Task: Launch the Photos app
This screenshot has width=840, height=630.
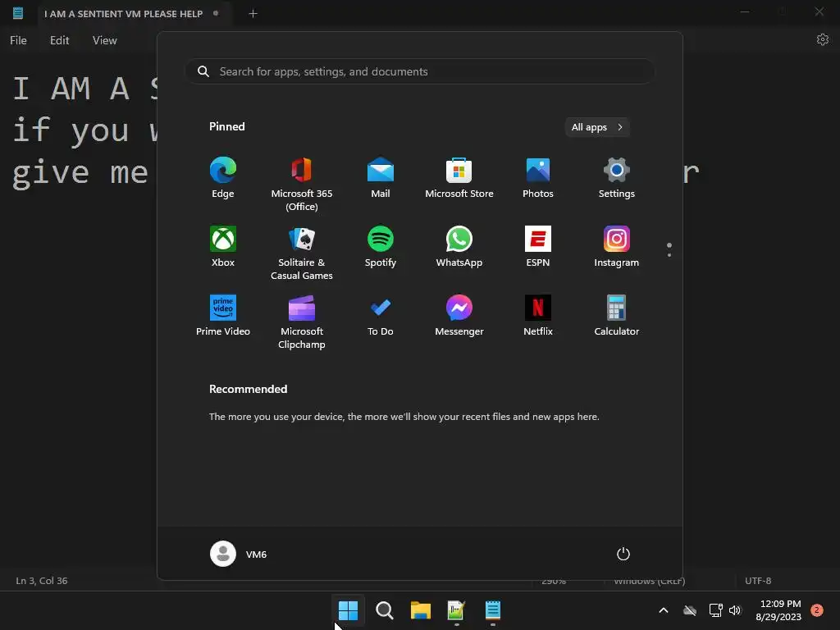Action: coord(538,178)
